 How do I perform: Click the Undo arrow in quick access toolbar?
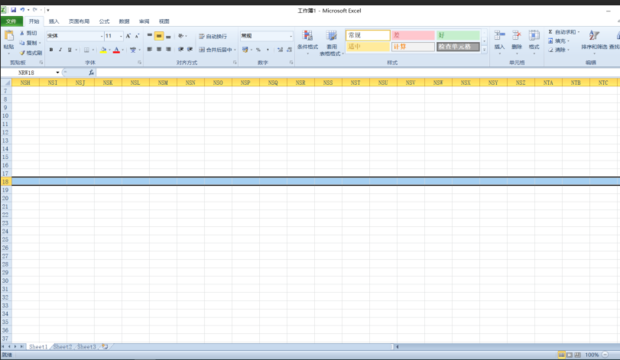22,10
